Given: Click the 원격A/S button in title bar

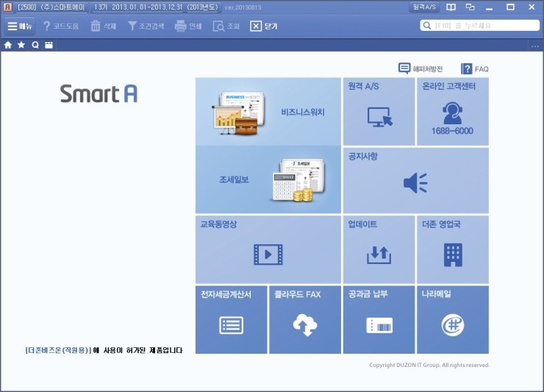Looking at the screenshot, I should click(x=424, y=7).
